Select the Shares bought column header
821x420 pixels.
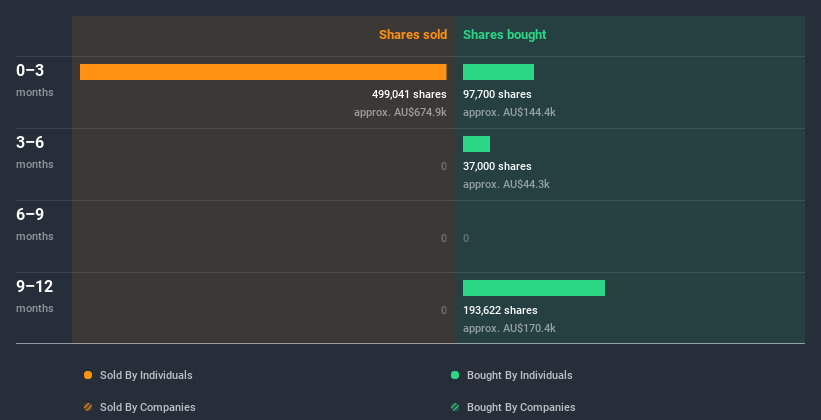point(505,35)
